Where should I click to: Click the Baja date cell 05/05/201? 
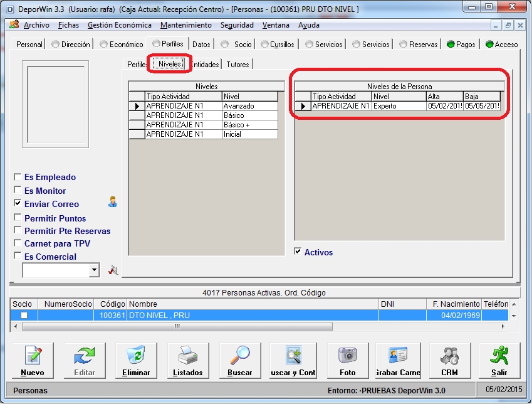pyautogui.click(x=482, y=106)
